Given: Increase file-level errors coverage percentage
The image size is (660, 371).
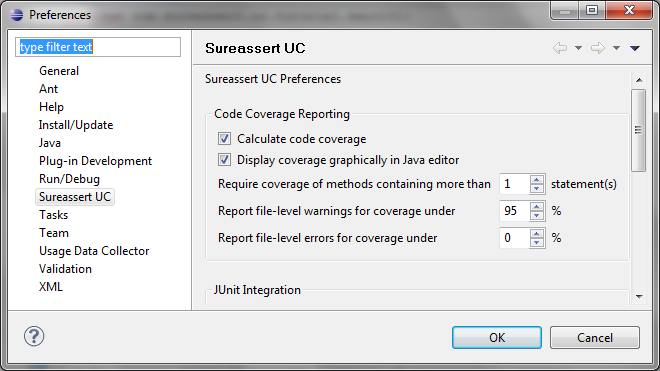Looking at the screenshot, I should coord(537,234).
